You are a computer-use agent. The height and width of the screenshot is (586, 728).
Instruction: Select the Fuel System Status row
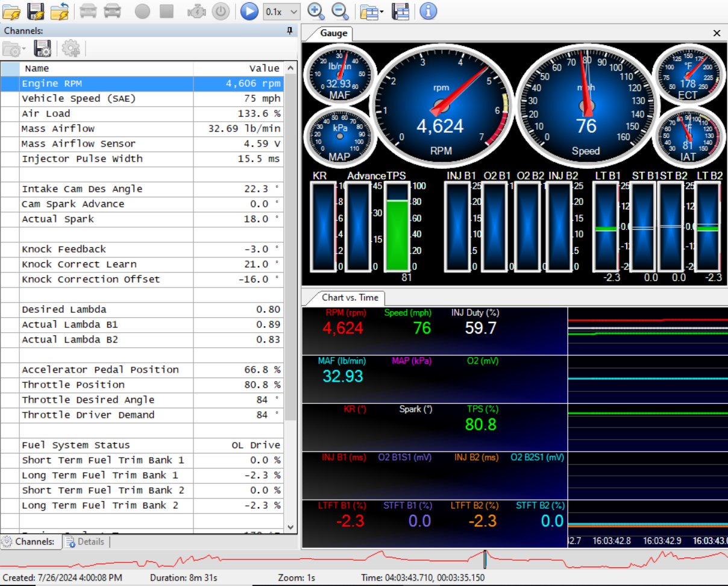point(142,446)
